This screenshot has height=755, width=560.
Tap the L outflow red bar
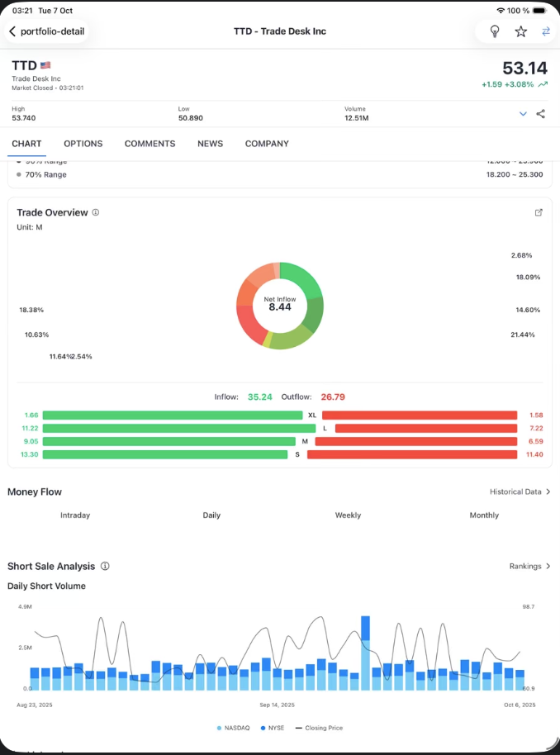(x=426, y=428)
